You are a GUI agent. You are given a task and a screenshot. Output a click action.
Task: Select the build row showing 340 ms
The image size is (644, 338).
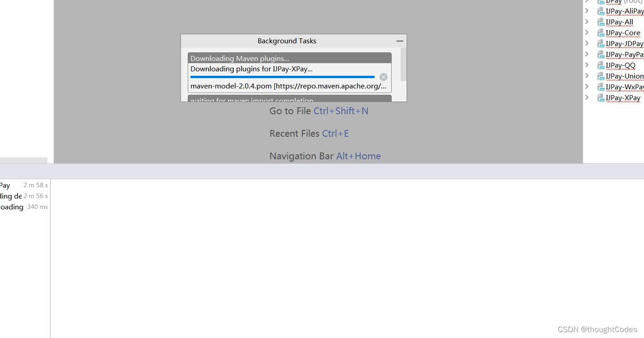tap(24, 207)
